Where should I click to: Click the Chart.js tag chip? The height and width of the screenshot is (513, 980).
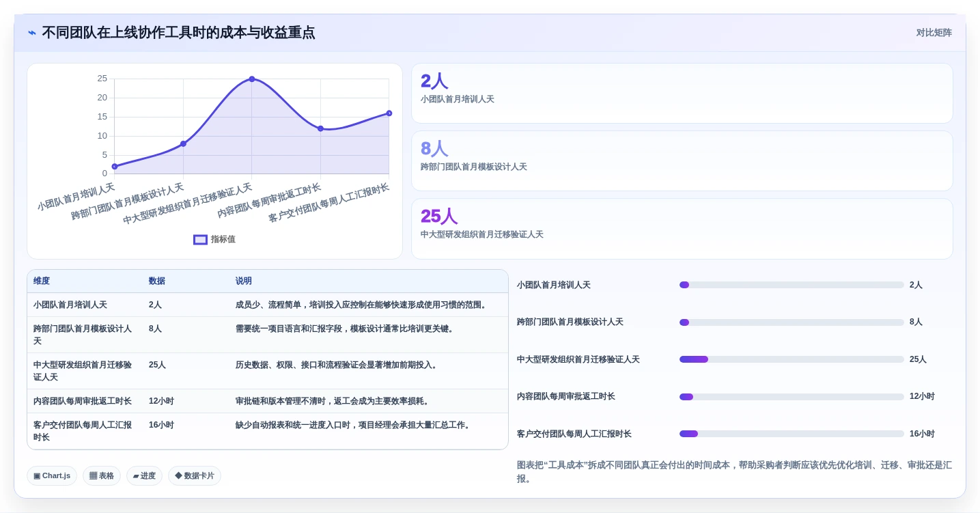52,476
